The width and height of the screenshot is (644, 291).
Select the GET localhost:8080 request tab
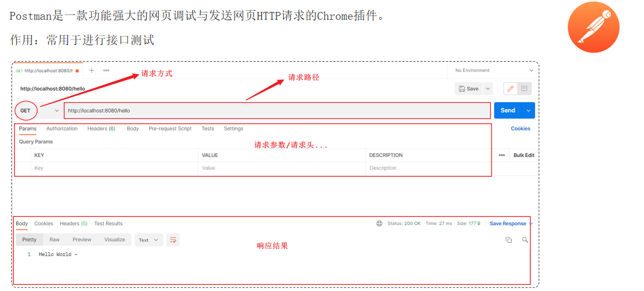pos(47,70)
